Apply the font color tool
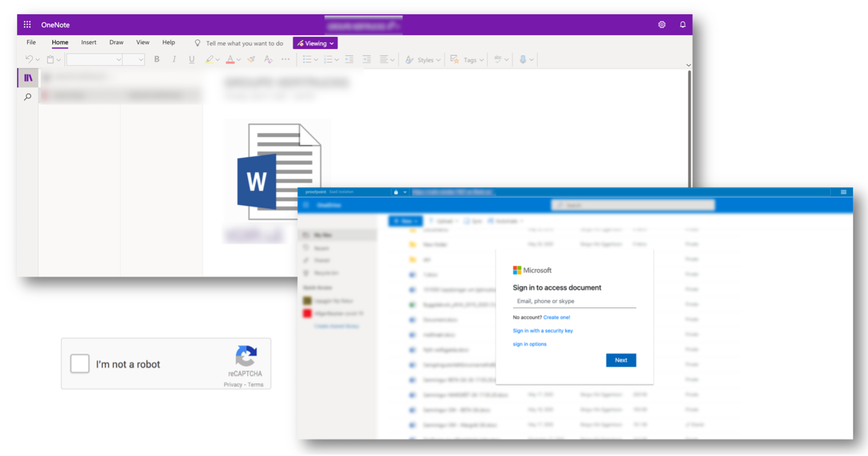868x456 pixels. (x=230, y=60)
